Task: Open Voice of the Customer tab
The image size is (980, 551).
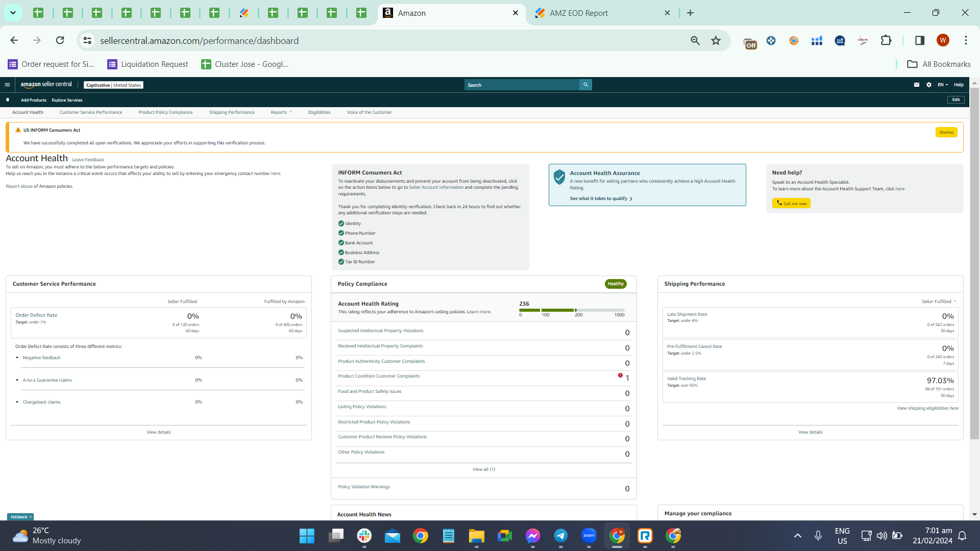Action: pos(370,112)
